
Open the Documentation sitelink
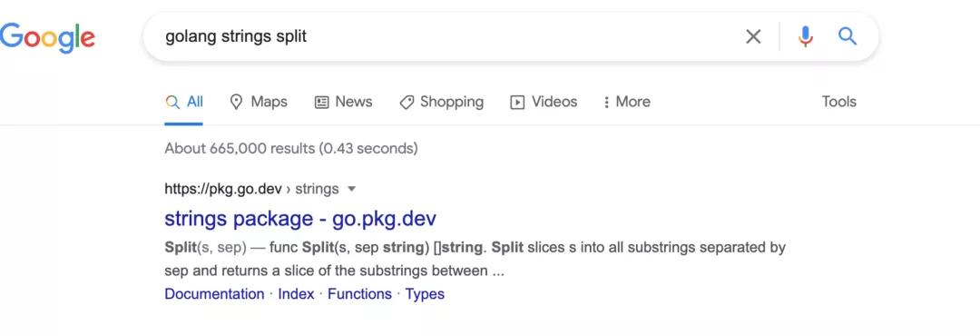pyautogui.click(x=214, y=293)
